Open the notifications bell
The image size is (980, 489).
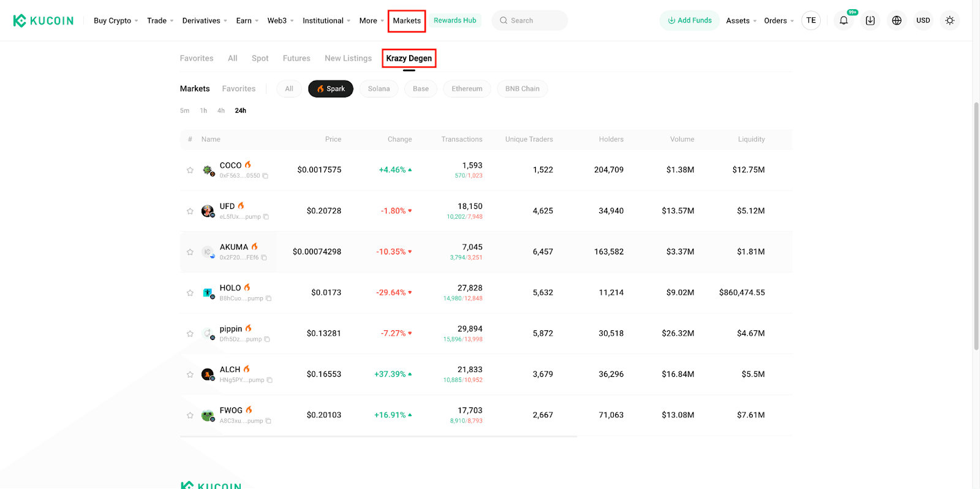(843, 21)
